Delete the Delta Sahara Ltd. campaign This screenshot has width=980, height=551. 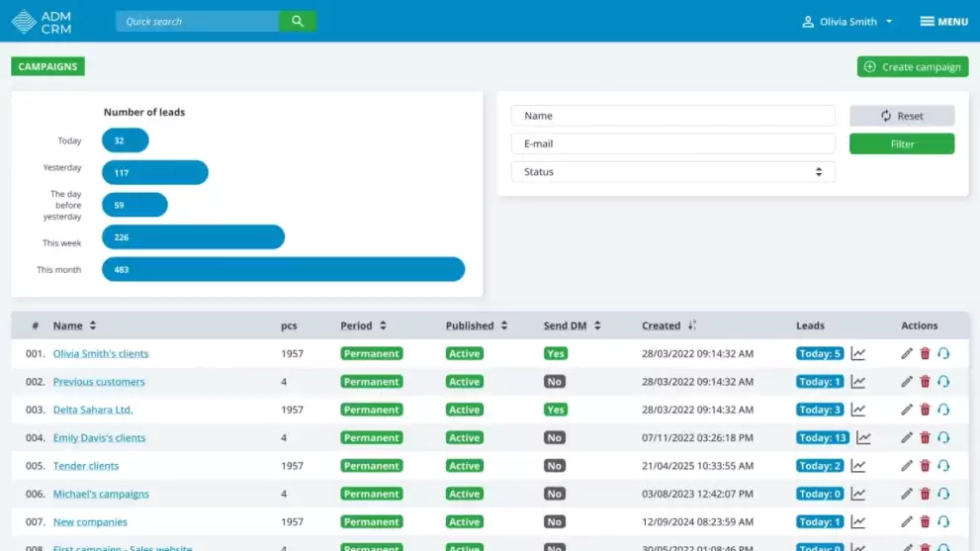[925, 410]
